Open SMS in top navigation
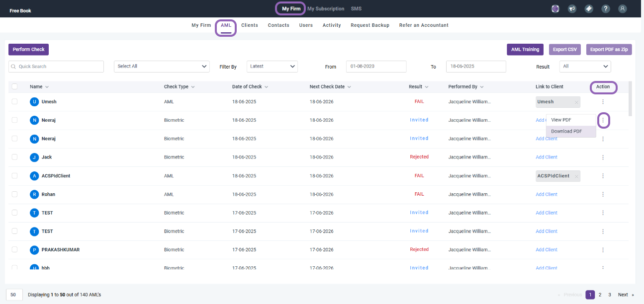Viewport: 644px width, 304px height. (356, 9)
